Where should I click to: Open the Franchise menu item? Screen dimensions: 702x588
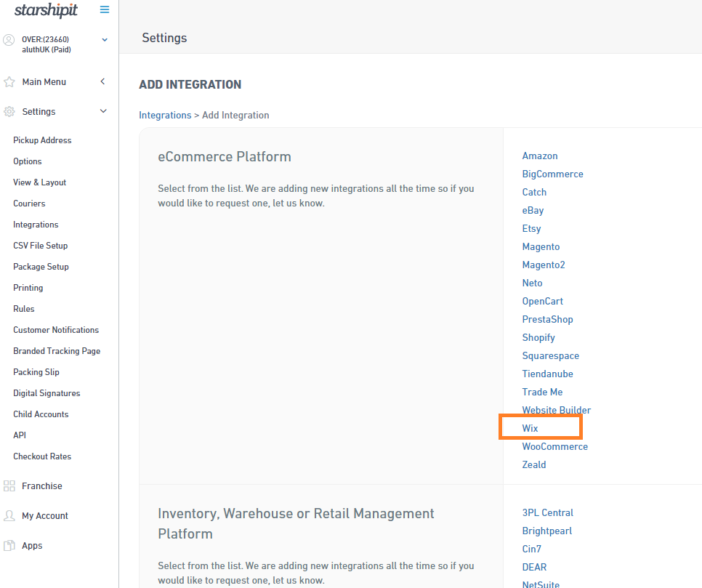(42, 486)
